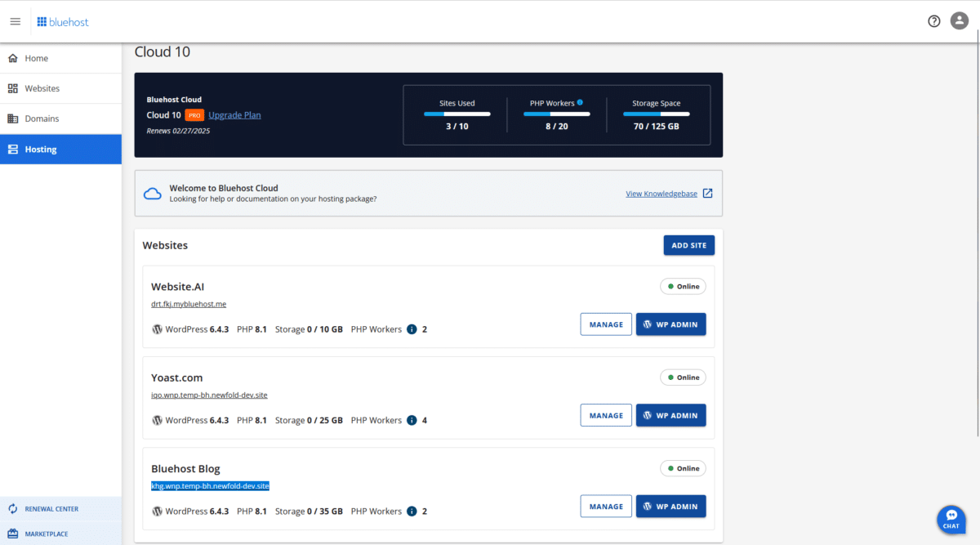Click the Upgrade Plan link
The height and width of the screenshot is (545, 980).
click(x=234, y=115)
